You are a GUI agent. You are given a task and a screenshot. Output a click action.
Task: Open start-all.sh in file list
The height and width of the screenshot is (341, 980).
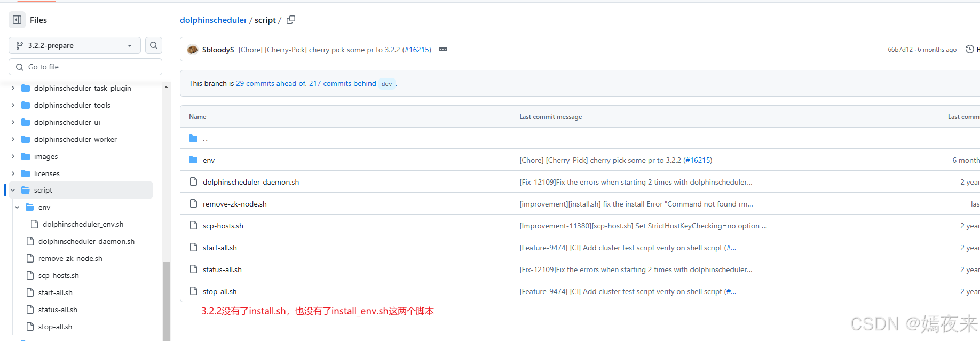220,248
